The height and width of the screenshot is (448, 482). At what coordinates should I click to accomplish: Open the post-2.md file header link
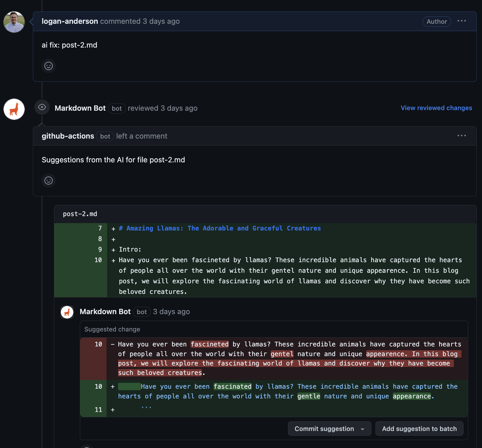pos(80,214)
